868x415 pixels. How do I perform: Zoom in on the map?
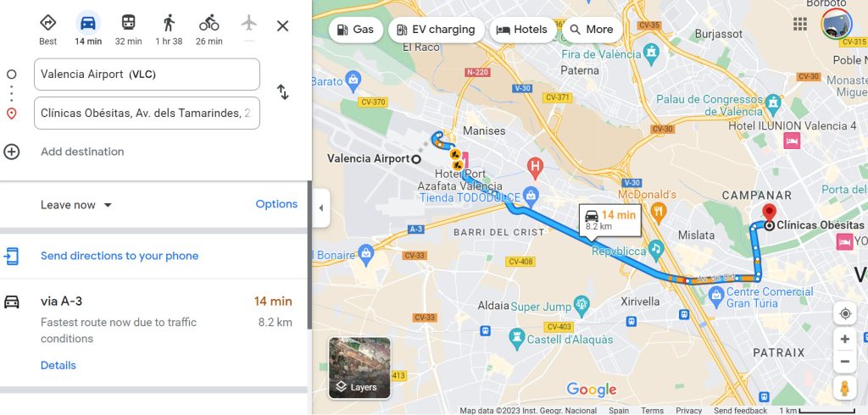coord(845,339)
